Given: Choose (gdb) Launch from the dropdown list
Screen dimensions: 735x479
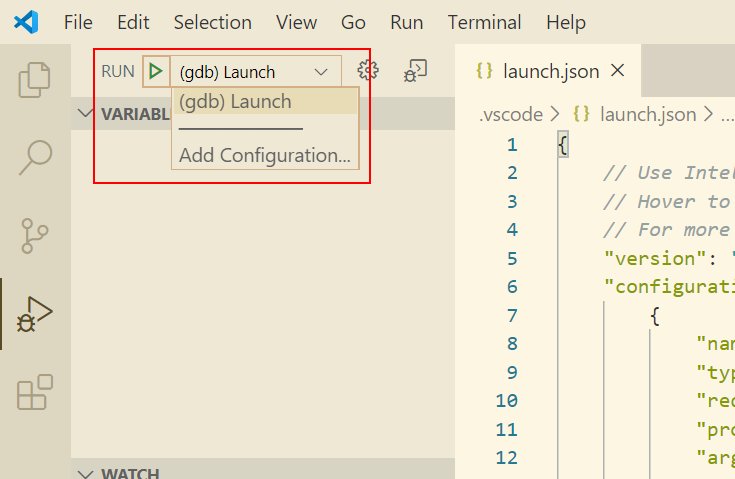Looking at the screenshot, I should (x=236, y=101).
